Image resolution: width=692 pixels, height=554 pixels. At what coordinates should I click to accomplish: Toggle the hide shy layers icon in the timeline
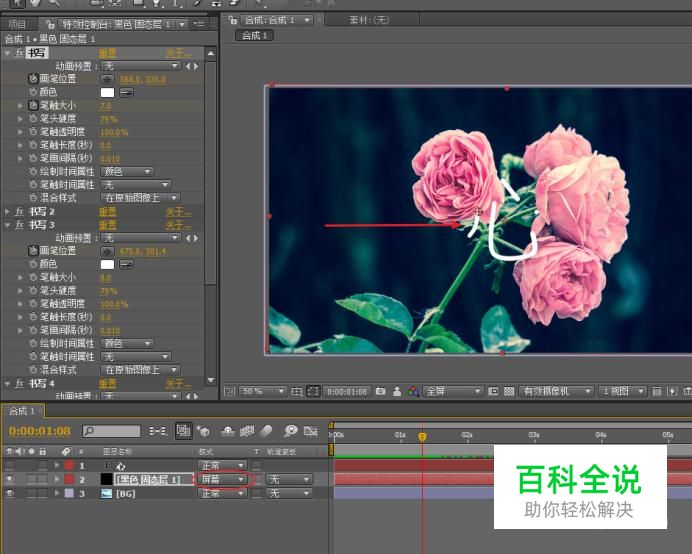pos(228,431)
